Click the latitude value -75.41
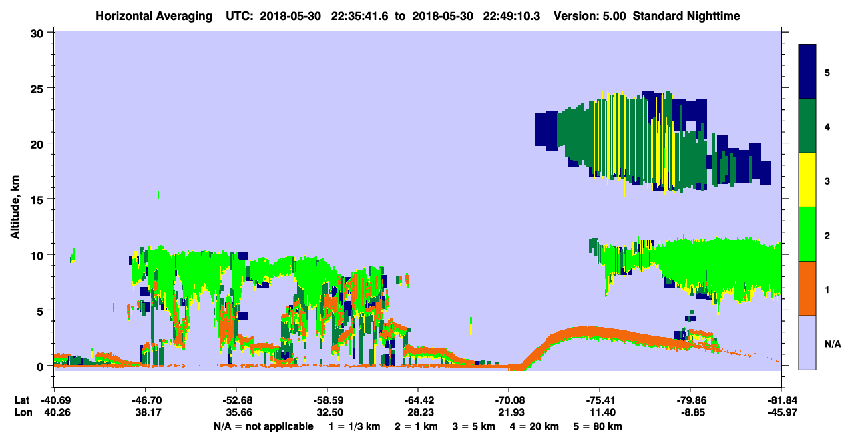Image resolution: width=868 pixels, height=445 pixels. (x=600, y=400)
